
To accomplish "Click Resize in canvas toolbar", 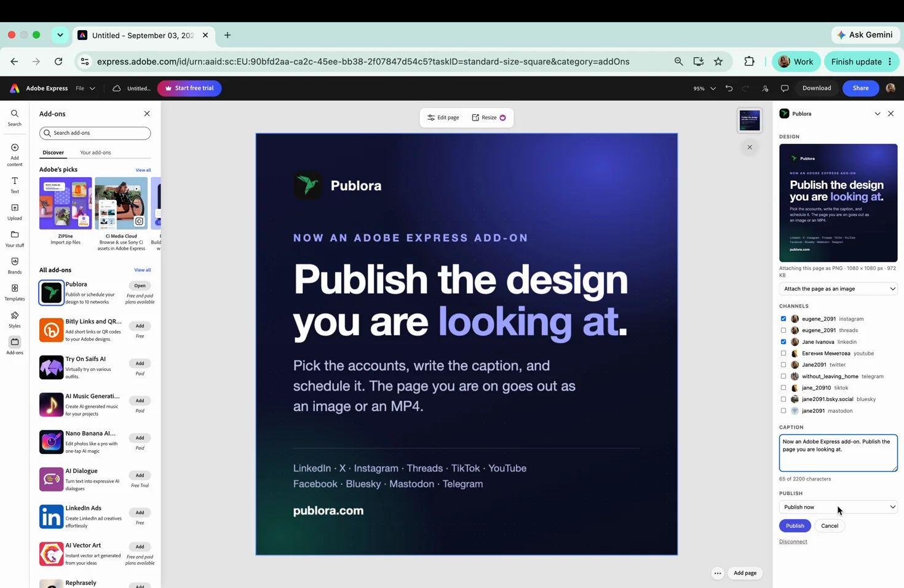I will (489, 117).
